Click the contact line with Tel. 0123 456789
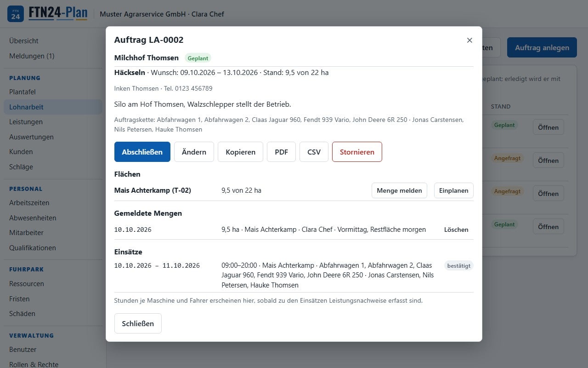This screenshot has height=368, width=588. pyautogui.click(x=164, y=88)
